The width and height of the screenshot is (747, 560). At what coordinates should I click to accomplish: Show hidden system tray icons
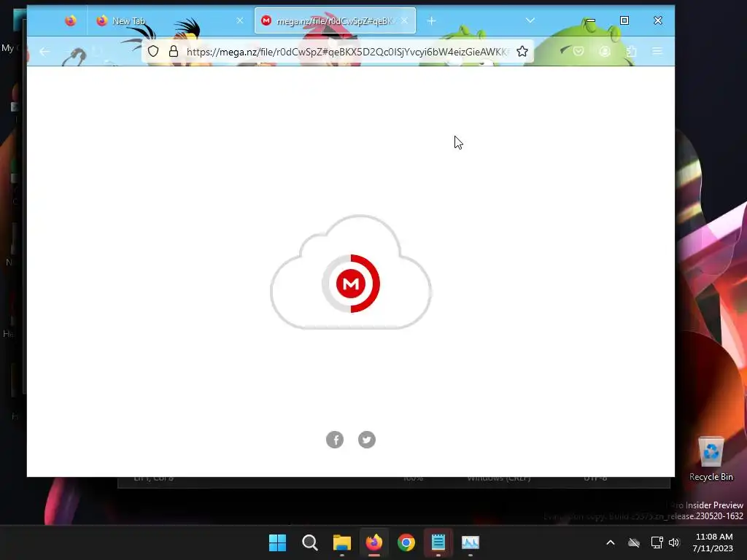coord(611,542)
